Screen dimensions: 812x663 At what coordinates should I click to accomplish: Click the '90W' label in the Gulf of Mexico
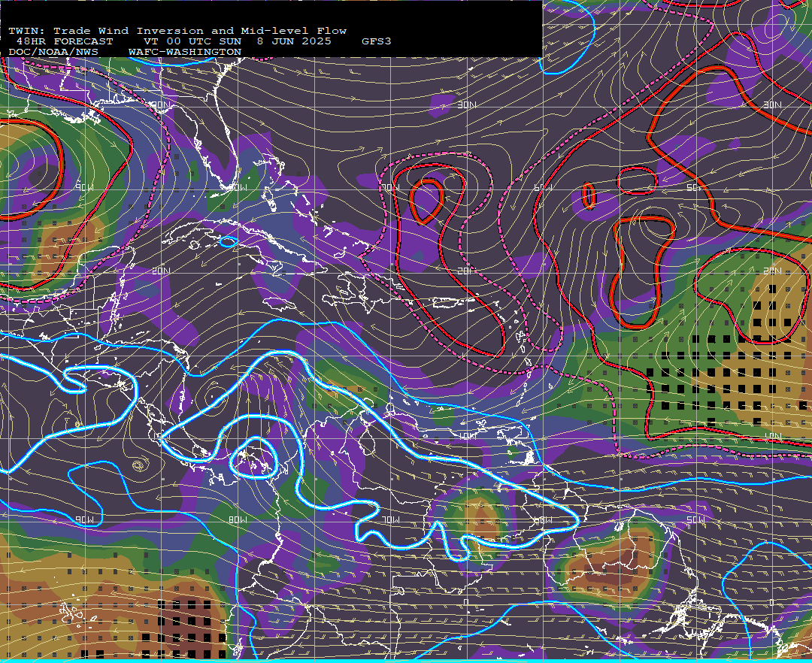pyautogui.click(x=84, y=187)
